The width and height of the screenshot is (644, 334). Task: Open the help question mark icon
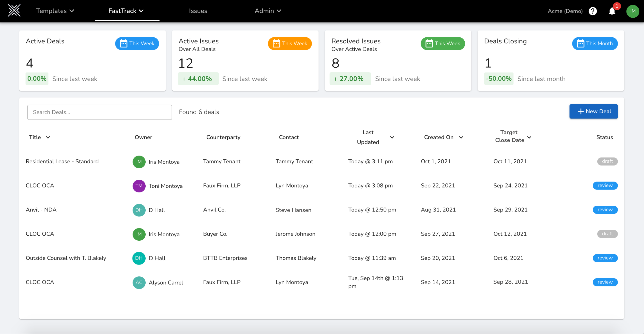pos(593,11)
